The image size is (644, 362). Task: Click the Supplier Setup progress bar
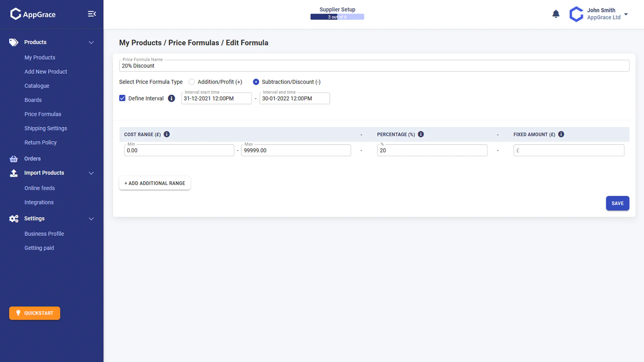tap(337, 17)
